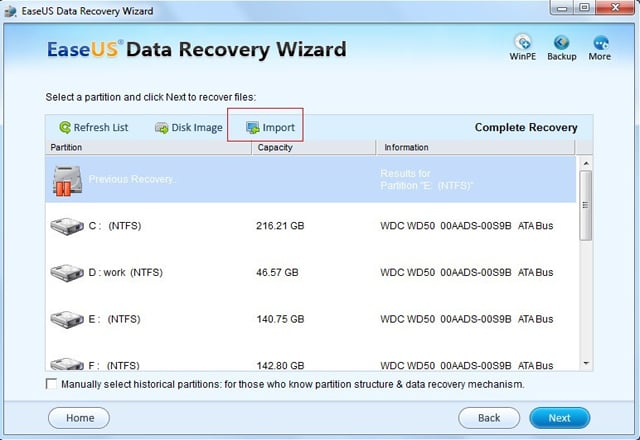
Task: Click the partition list scrollbar thumb
Action: [586, 206]
